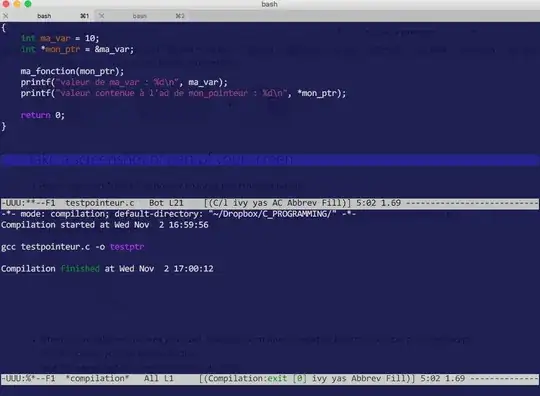Click the line 'int *mon_ptr = &ma_var;'

pyautogui.click(x=77, y=49)
